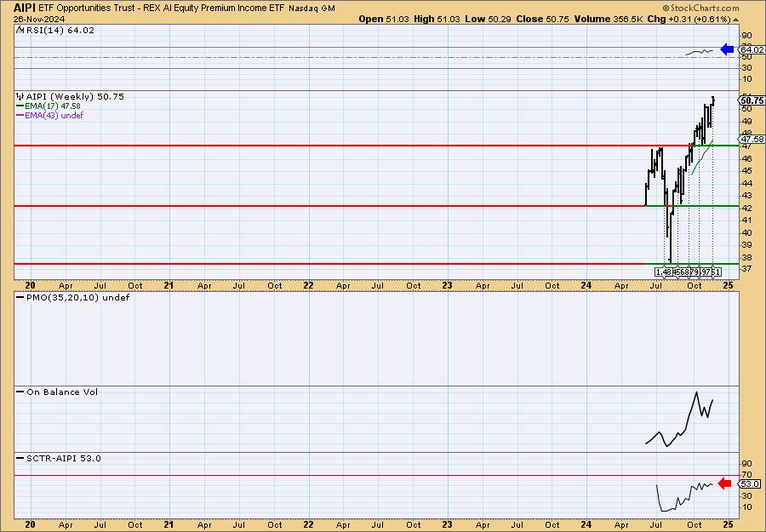Click the RSI line plot
Image resolution: width=766 pixels, height=532 pixels.
coord(699,51)
